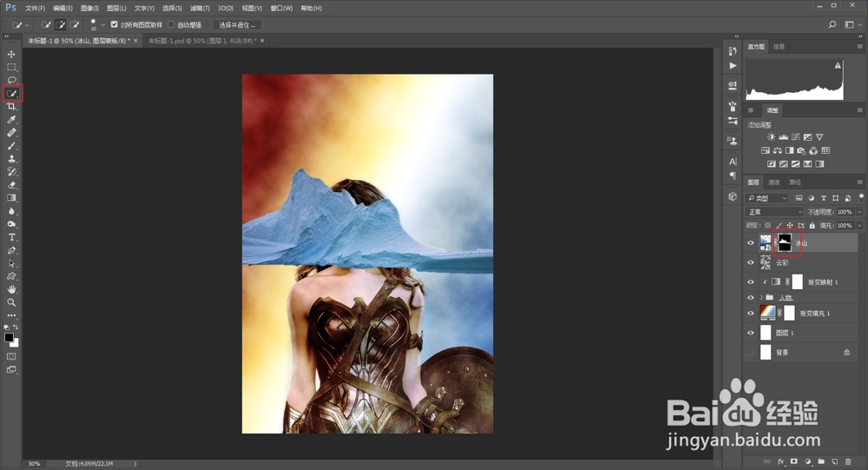Screen dimensions: 868x470
Task: Select the Lasso tool
Action: point(11,80)
